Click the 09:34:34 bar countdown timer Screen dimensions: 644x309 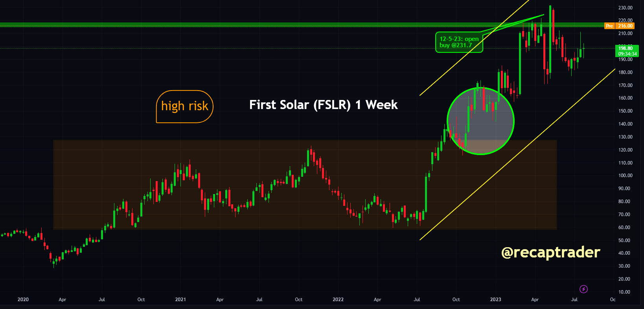(627, 54)
